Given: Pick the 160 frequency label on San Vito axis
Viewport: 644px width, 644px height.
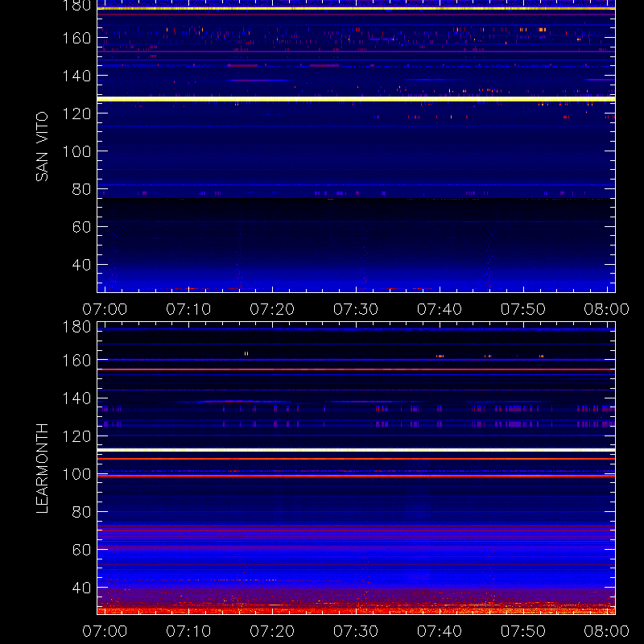Looking at the screenshot, I should (x=76, y=38).
